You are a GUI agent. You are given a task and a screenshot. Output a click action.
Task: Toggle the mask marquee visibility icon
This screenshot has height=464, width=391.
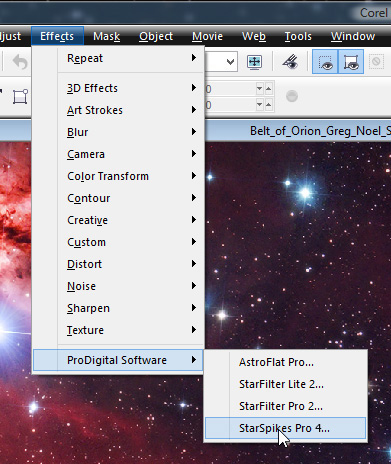point(325,62)
